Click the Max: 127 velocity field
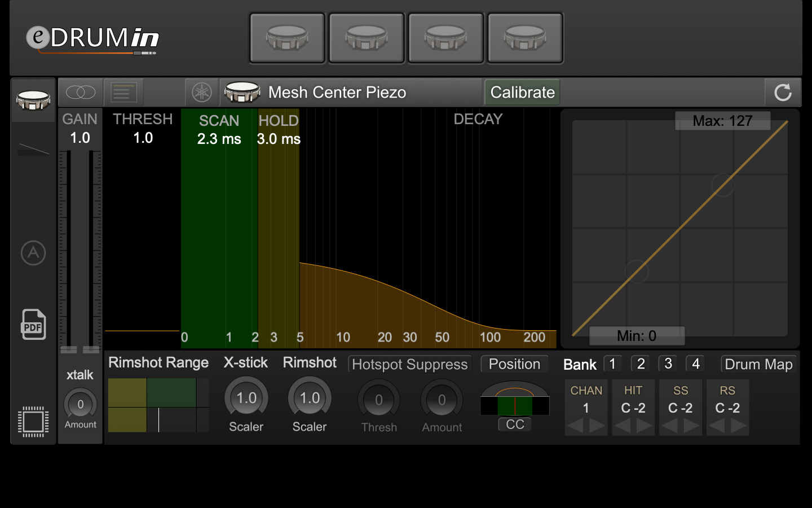The width and height of the screenshot is (812, 508). pyautogui.click(x=723, y=121)
